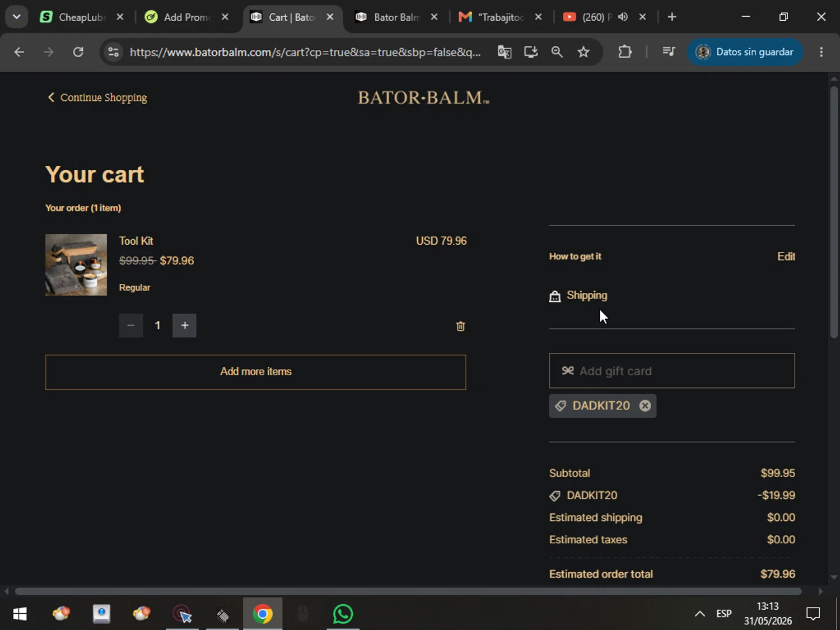Select the -$19.99 discount amount
The height and width of the screenshot is (630, 840).
[776, 496]
